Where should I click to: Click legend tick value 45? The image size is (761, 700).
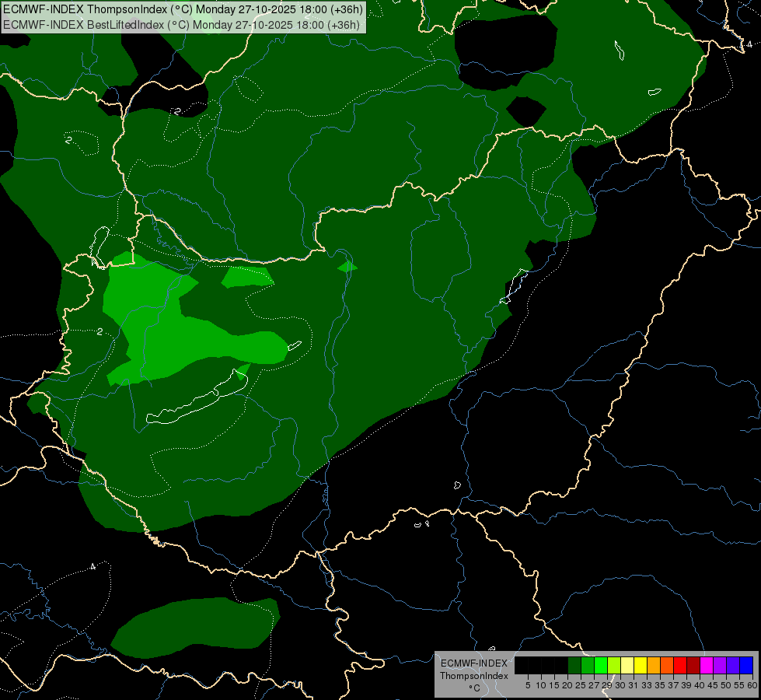point(713,685)
